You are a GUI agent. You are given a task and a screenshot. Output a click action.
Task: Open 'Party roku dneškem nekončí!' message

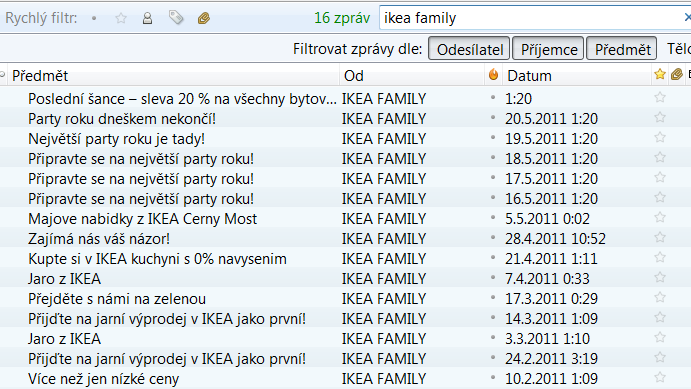pyautogui.click(x=122, y=119)
